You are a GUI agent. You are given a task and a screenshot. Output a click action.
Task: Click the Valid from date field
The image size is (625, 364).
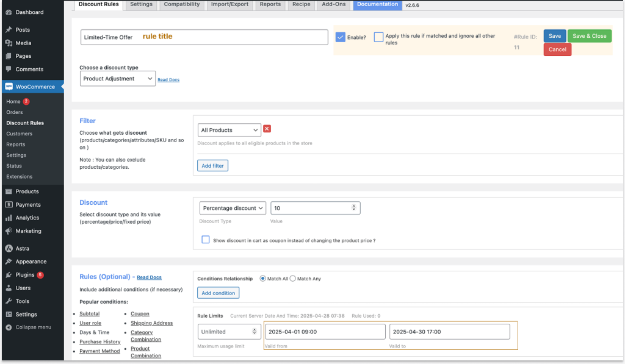click(x=325, y=332)
